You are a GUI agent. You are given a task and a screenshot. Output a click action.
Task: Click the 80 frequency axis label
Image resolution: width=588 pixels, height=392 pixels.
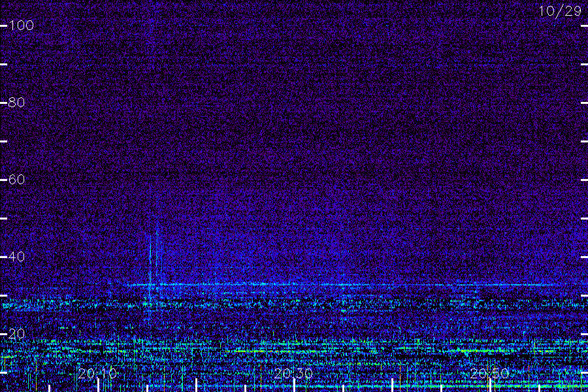tap(17, 103)
